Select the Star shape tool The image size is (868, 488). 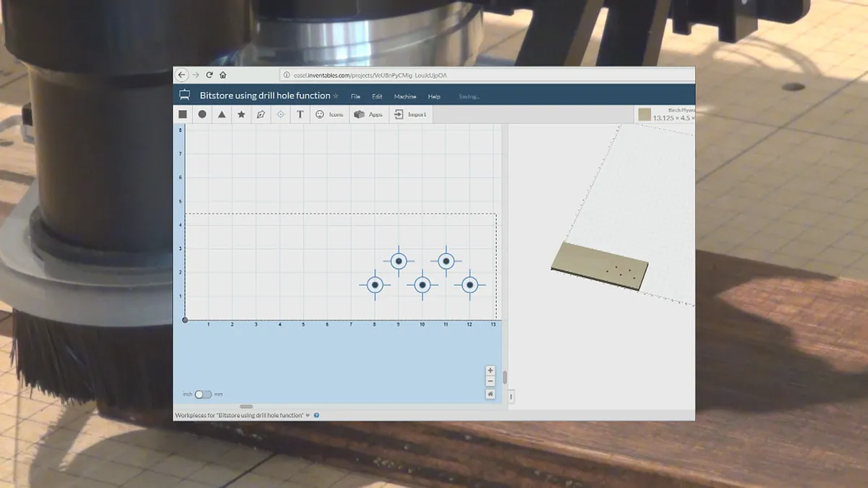point(242,114)
